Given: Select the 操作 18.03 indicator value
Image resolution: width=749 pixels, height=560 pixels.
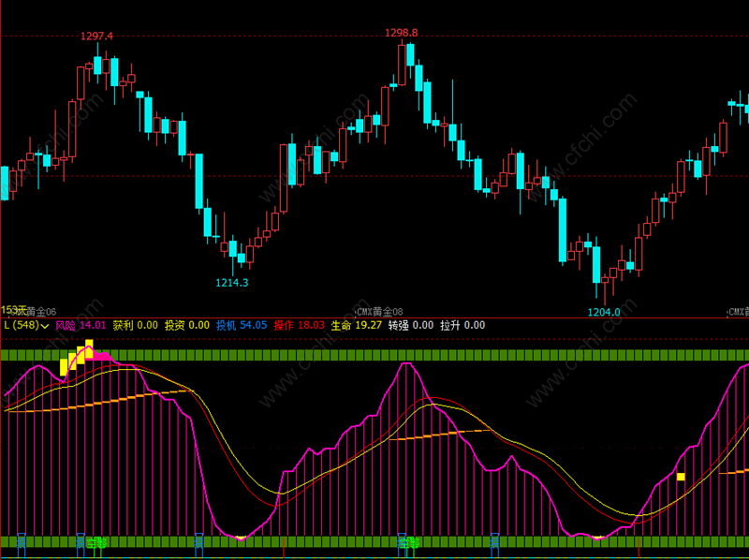Looking at the screenshot, I should click(299, 325).
